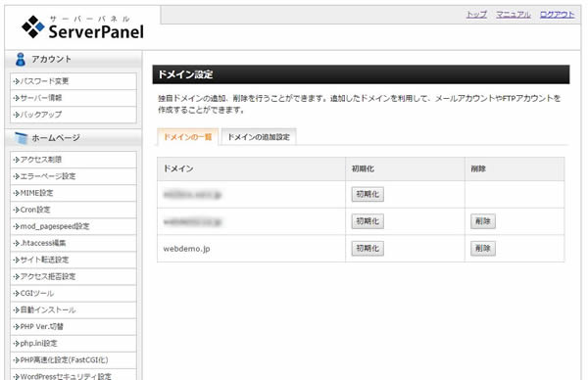Select the ドメインの一覧 tab
Viewport: 588px width, 380px height.
tap(187, 137)
